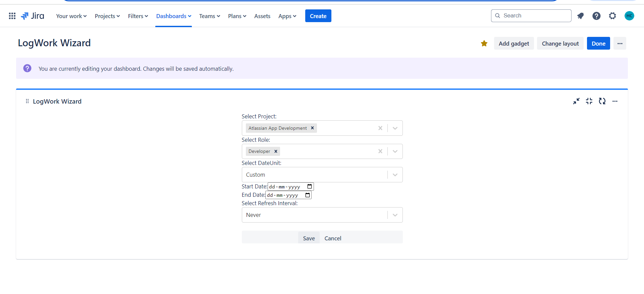Remove the Developer role tag
This screenshot has width=644, height=294.
pyautogui.click(x=276, y=151)
